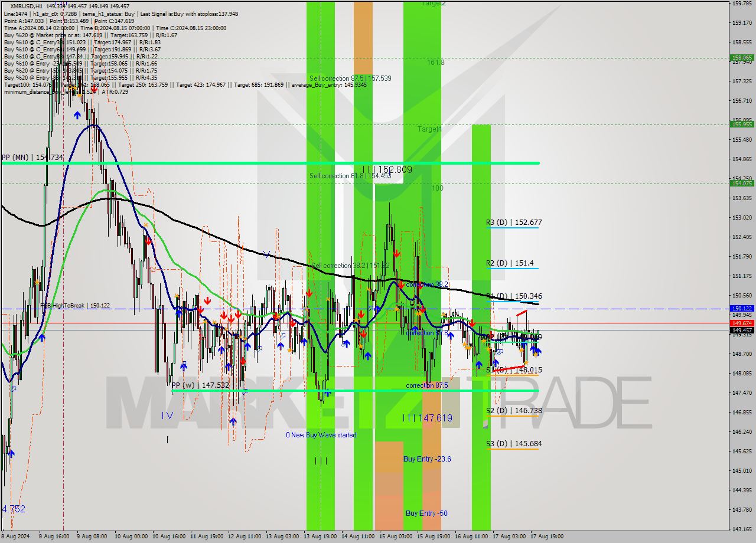756x543 pixels.
Task: Select the R1 (D) | 150.346 label
Action: (514, 296)
